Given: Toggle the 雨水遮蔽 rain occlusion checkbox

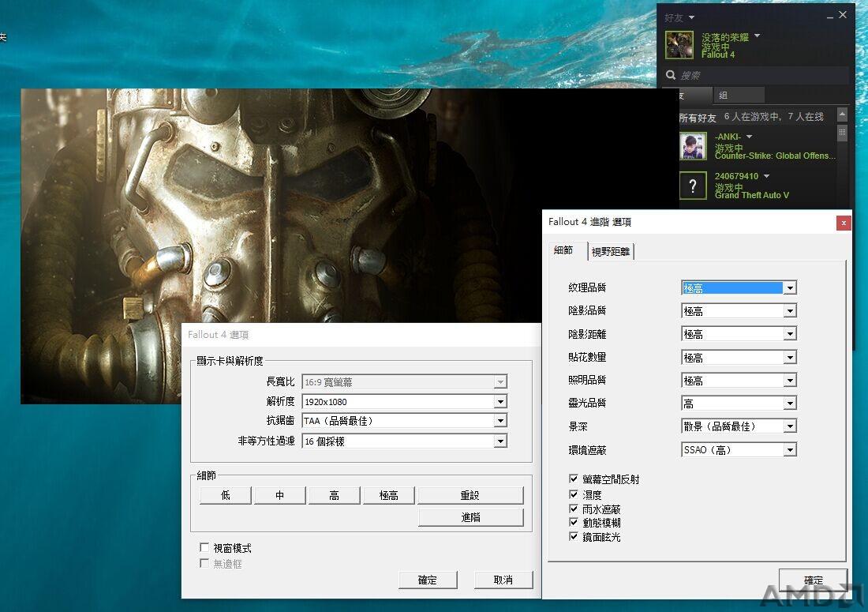Looking at the screenshot, I should click(x=574, y=509).
